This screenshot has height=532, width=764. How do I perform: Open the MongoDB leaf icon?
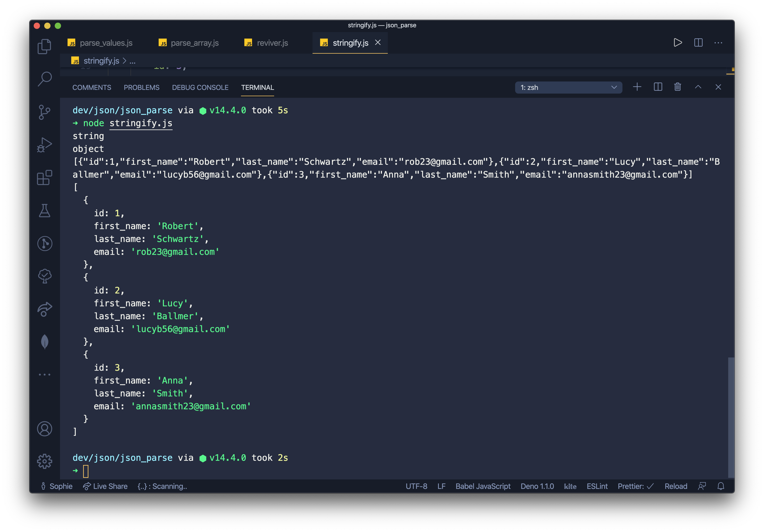pos(44,342)
